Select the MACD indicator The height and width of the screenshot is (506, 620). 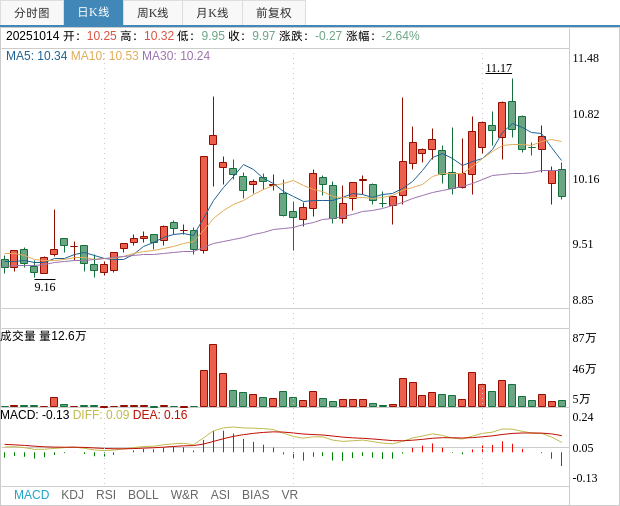pos(32,495)
